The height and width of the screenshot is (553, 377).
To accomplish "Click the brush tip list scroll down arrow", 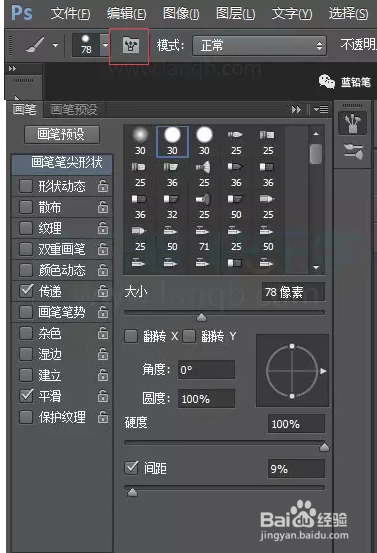I will 316,267.
